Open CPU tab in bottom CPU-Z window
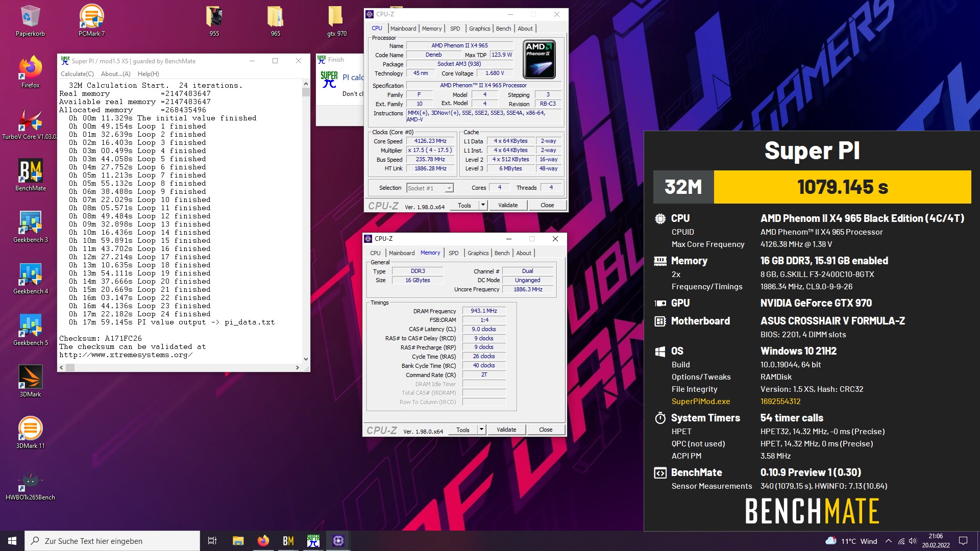The image size is (980, 551). coord(375,253)
